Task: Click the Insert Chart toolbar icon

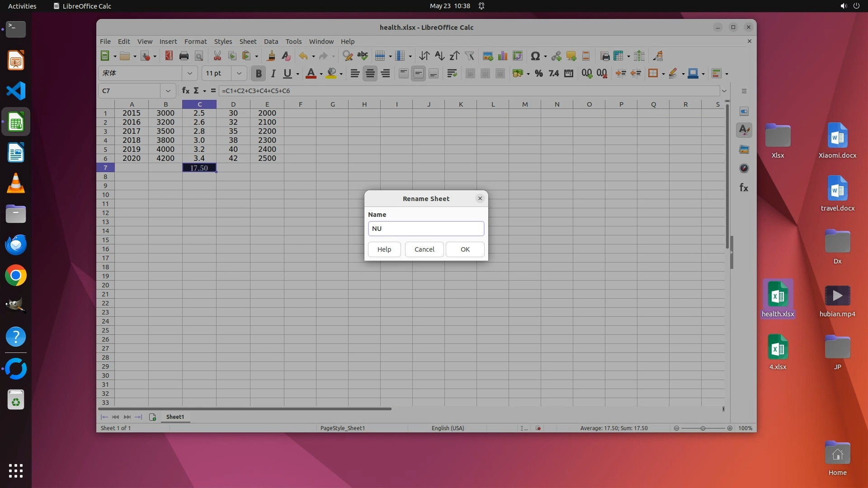Action: tap(502, 56)
